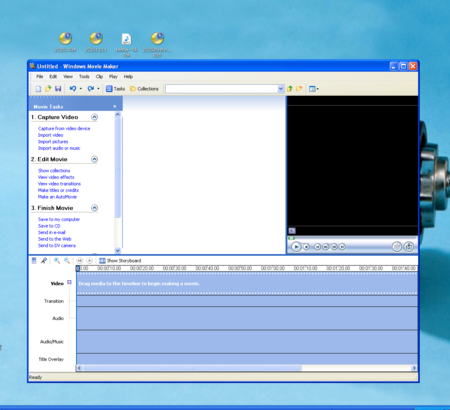This screenshot has width=450, height=410.
Task: Click Make titles or credits
Action: 58,190
